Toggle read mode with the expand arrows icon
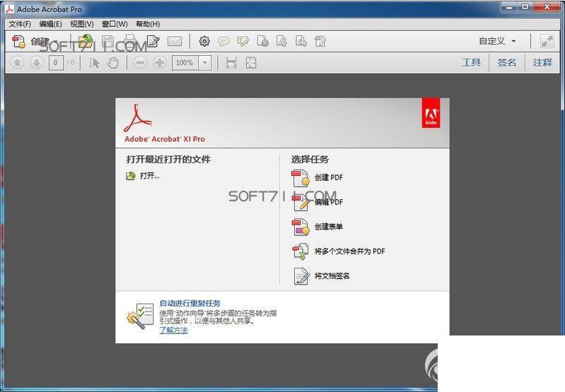Image resolution: width=565 pixels, height=392 pixels. click(x=547, y=41)
